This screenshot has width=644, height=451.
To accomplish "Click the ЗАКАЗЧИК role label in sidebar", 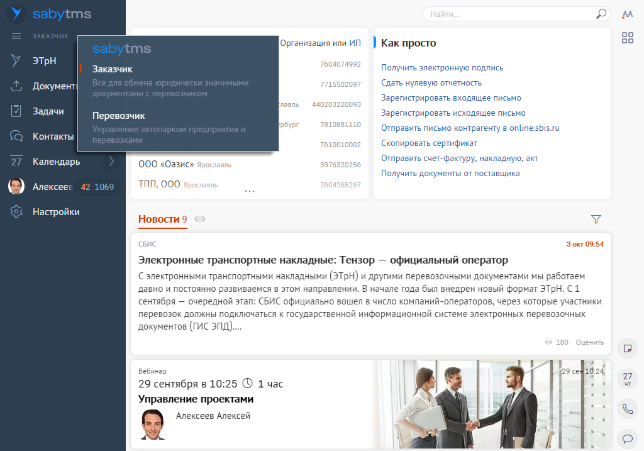I will click(51, 36).
